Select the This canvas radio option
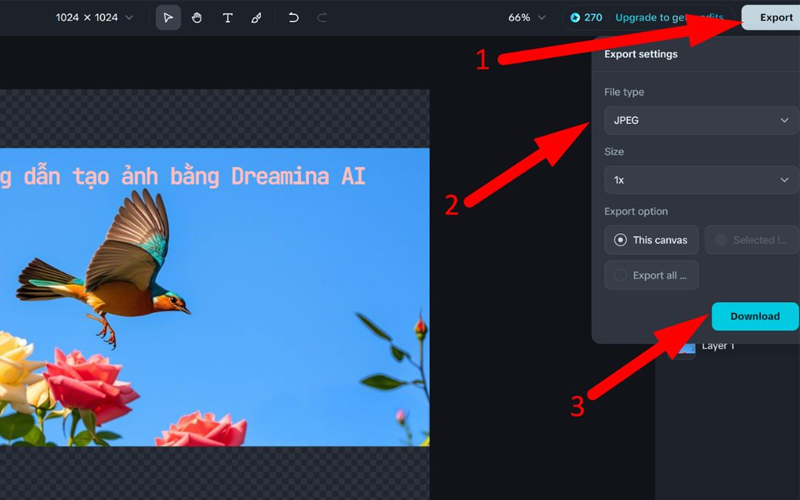 651,240
